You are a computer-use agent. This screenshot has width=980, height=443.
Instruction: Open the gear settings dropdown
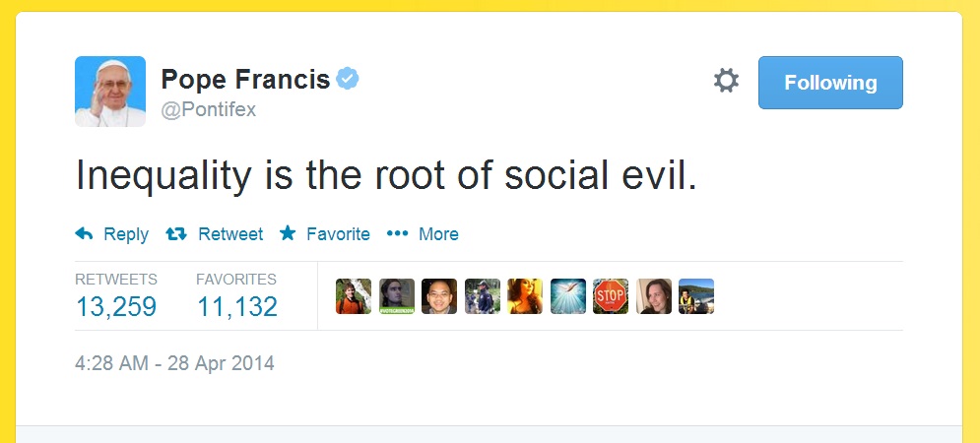click(x=726, y=82)
